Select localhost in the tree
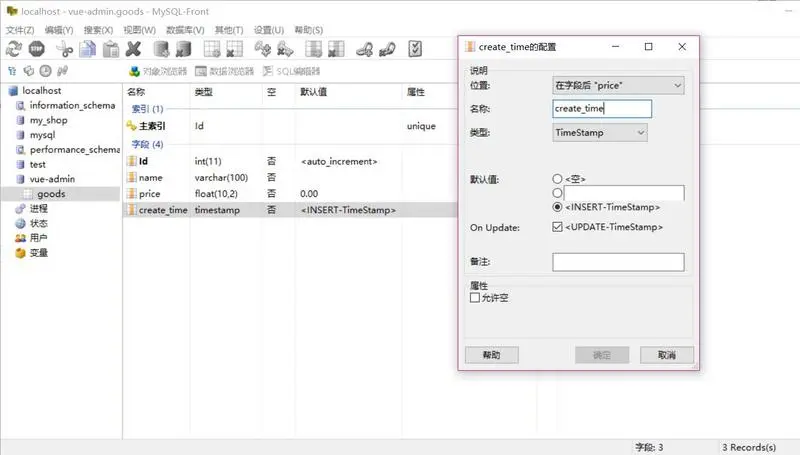This screenshot has width=800, height=455. (41, 90)
